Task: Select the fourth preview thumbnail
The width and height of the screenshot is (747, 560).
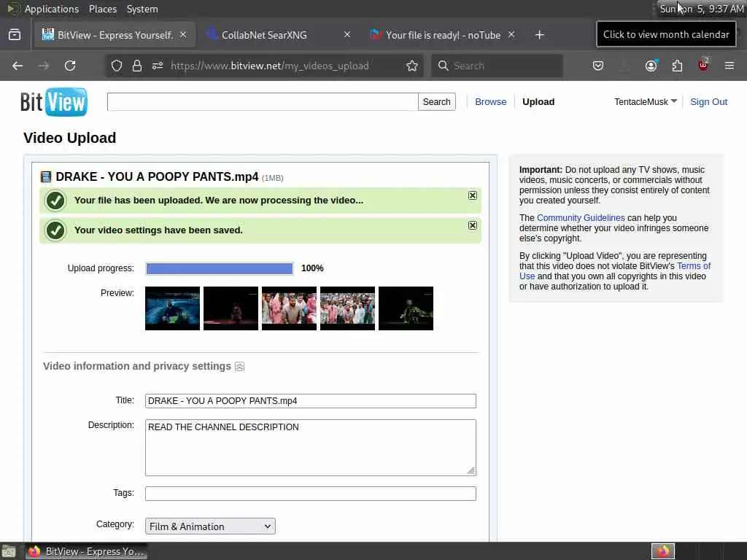Action: [348, 308]
